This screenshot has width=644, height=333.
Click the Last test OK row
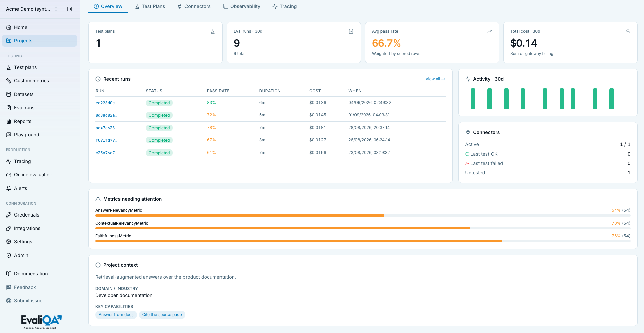pos(548,154)
